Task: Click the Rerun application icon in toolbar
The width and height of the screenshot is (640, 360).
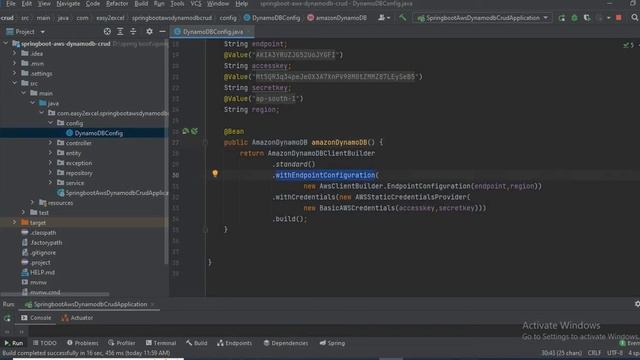Action: pos(562,18)
